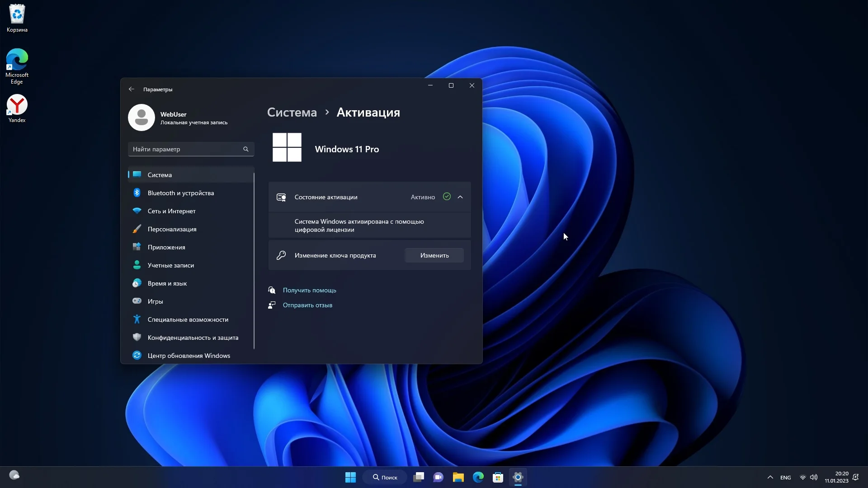Select Сеть и Интернет in sidebar

pos(171,211)
